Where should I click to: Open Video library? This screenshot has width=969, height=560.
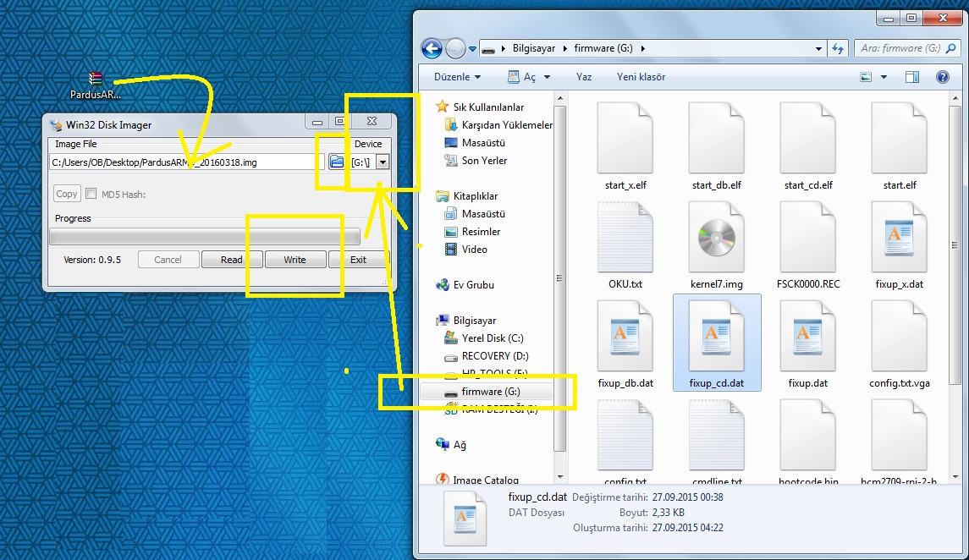[x=466, y=250]
